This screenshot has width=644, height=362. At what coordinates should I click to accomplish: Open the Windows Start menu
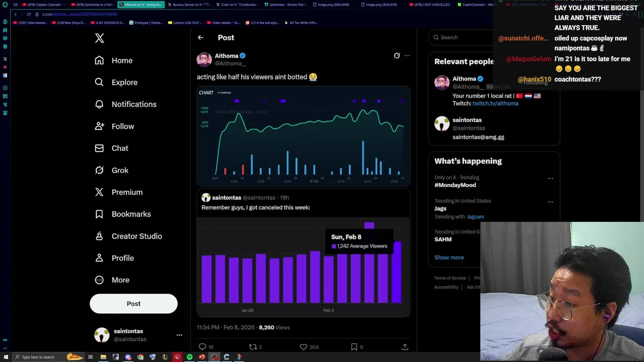point(5,357)
